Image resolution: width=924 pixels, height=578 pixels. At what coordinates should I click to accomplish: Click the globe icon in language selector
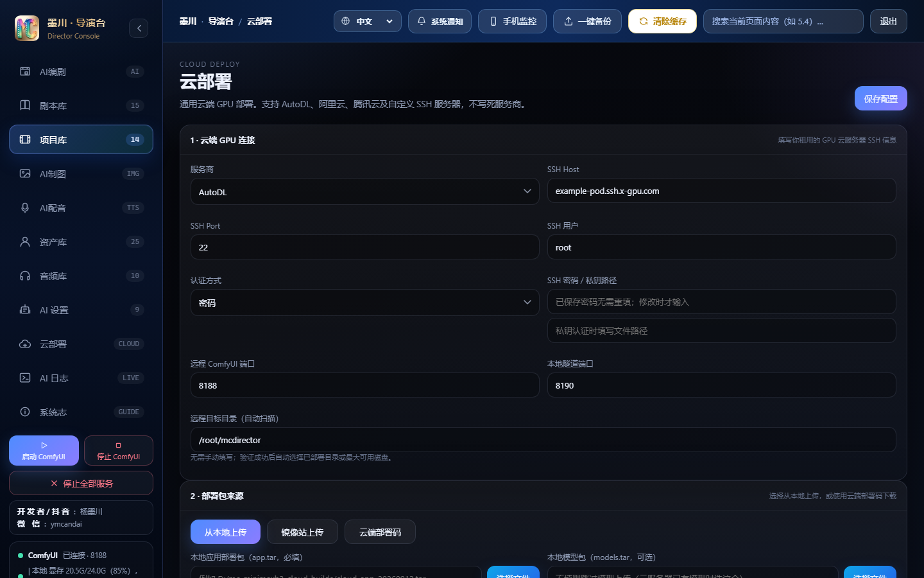click(346, 21)
